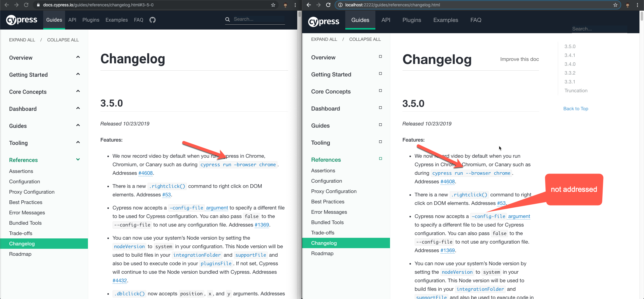Open Assertions in left sidebar
This screenshot has width=644, height=299.
21,171
